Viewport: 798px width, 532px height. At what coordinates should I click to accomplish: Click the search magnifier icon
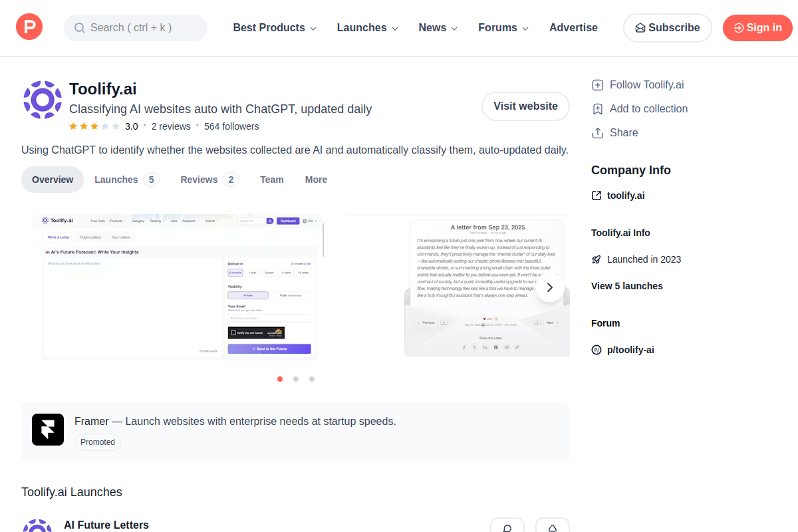pyautogui.click(x=80, y=28)
